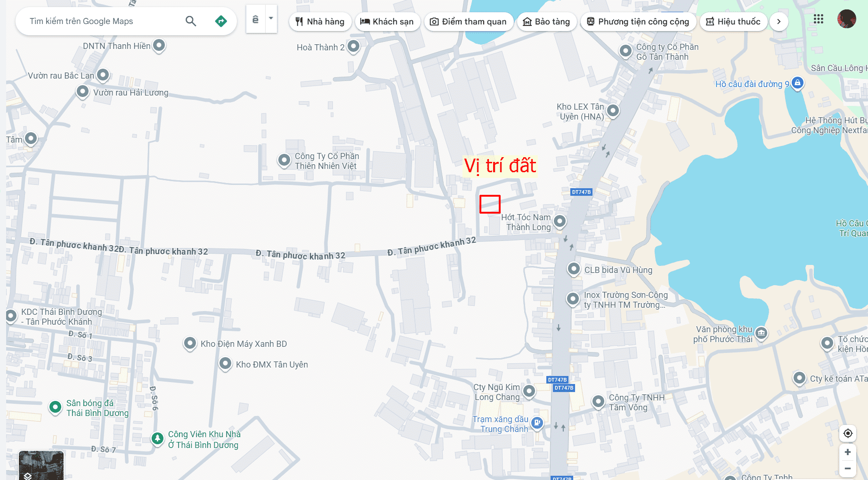Zoom out with the minus button
Screen dimensions: 868x480
[x=848, y=469]
